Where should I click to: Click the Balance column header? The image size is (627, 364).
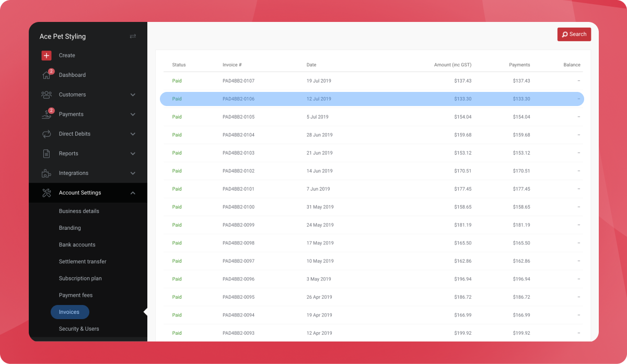[572, 65]
